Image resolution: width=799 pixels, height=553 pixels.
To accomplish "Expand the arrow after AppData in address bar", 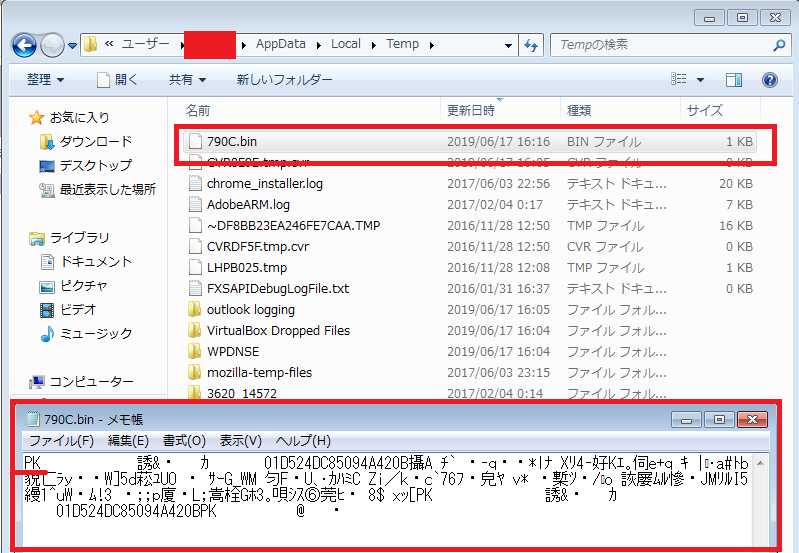I will [318, 45].
